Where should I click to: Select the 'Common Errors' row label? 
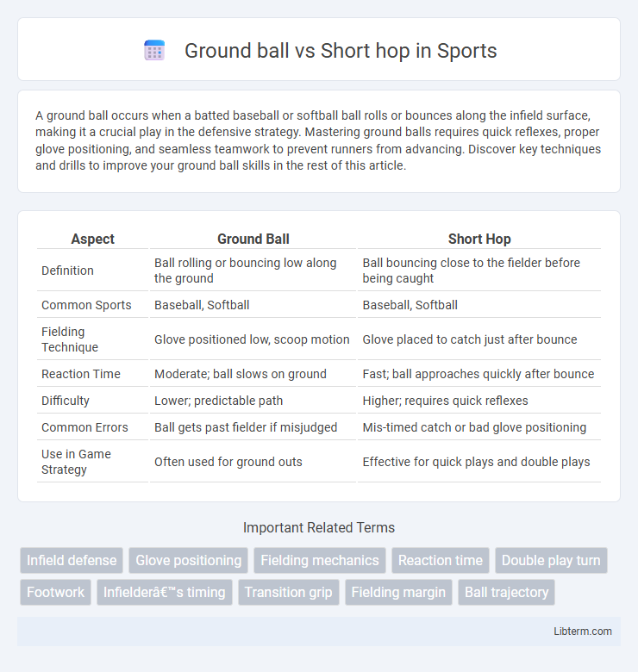pos(84,427)
